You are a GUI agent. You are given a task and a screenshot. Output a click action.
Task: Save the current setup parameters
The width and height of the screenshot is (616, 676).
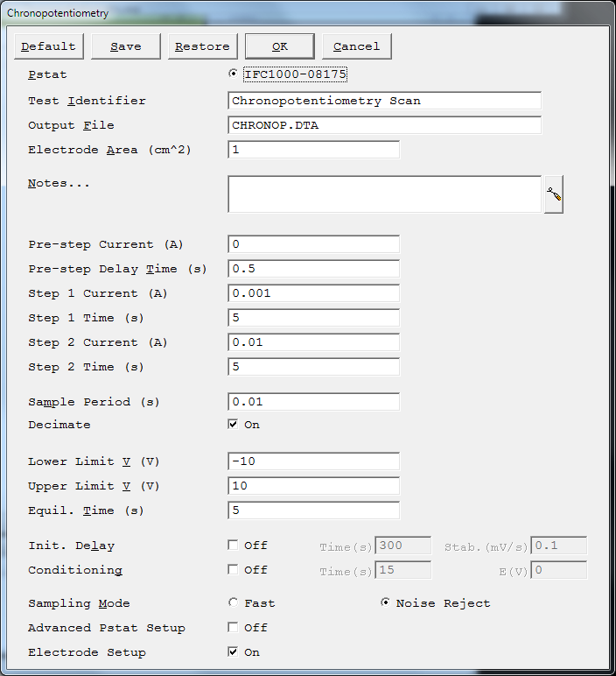[x=126, y=46]
